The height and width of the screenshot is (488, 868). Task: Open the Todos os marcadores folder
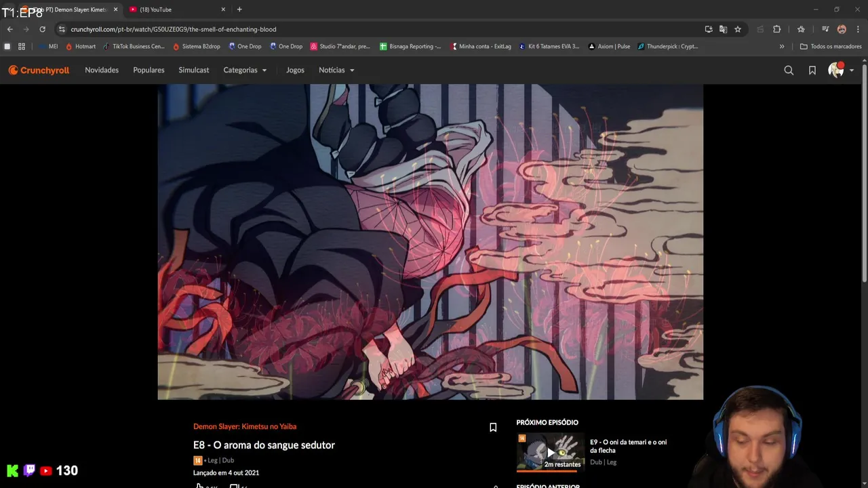click(x=831, y=46)
